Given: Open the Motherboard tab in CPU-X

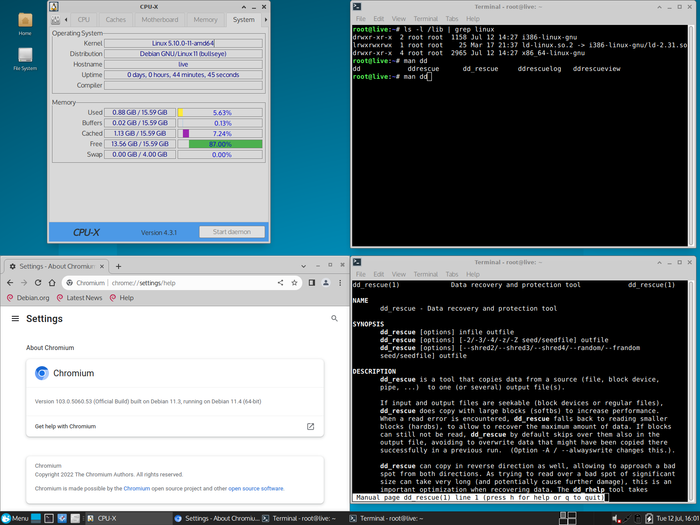Looking at the screenshot, I should pyautogui.click(x=160, y=19).
